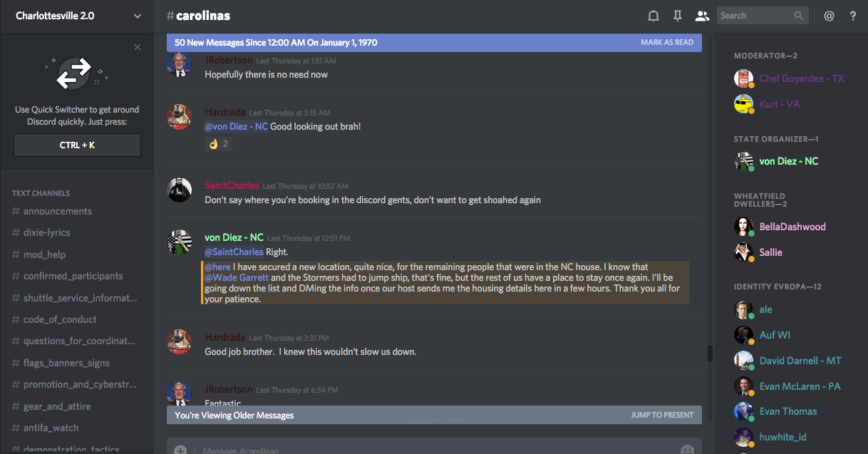The height and width of the screenshot is (454, 868).
Task: Click the @Wade Garrett mention
Action: 237,277
